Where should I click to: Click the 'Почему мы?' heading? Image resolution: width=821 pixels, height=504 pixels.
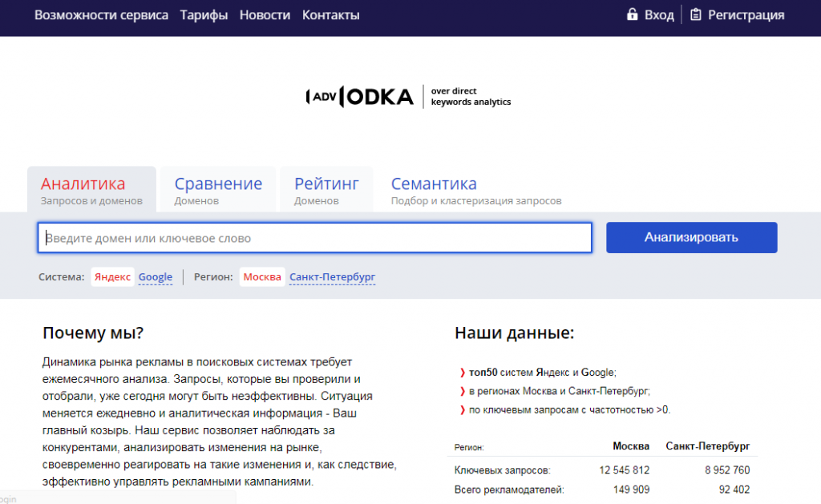[x=93, y=333]
